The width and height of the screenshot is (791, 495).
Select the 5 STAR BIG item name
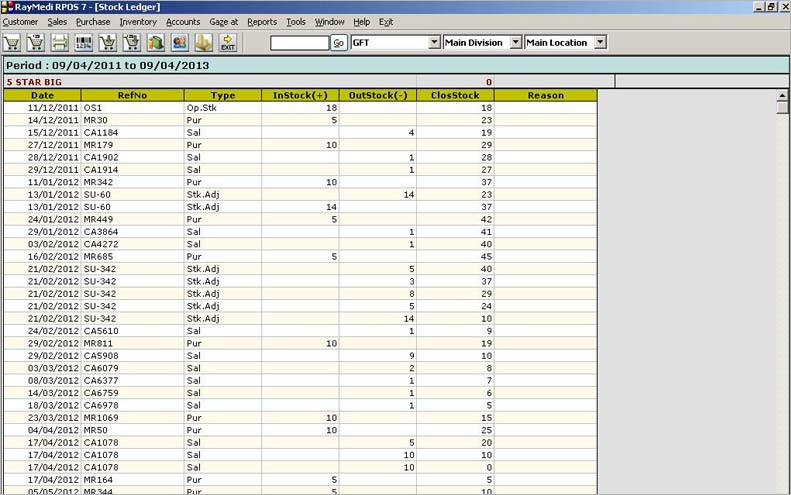coord(34,82)
